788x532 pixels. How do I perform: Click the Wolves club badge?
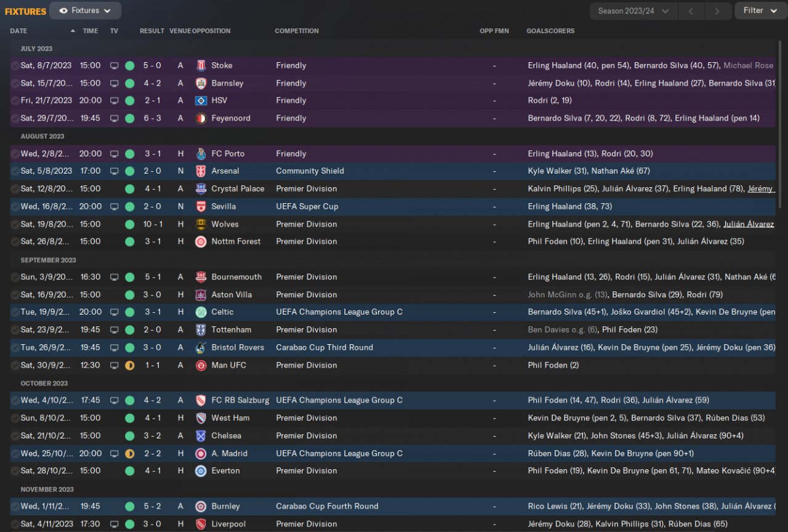[201, 224]
